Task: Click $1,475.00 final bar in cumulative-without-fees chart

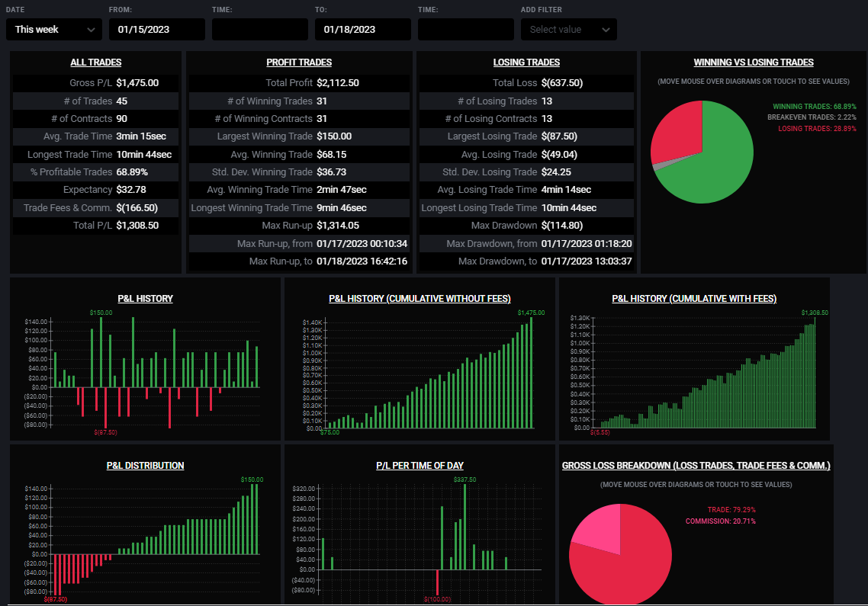Action: (x=531, y=373)
